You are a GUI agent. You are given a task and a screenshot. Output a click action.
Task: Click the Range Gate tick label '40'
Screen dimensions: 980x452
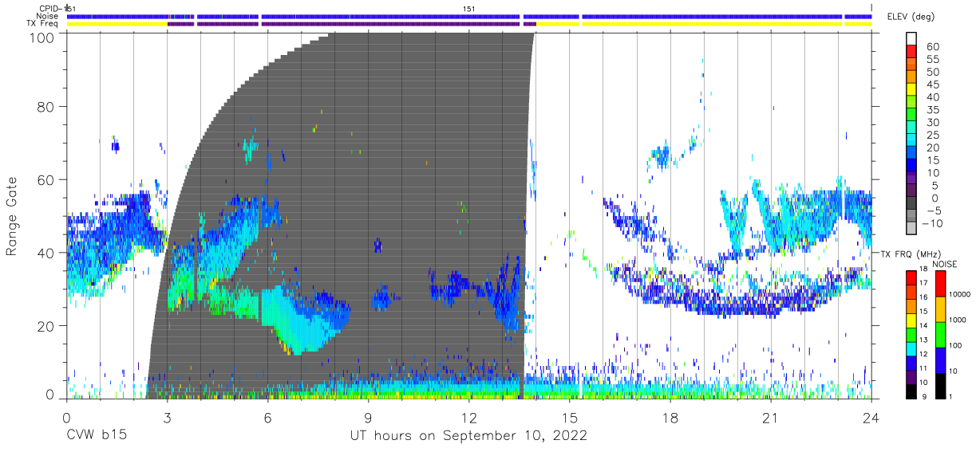click(46, 253)
